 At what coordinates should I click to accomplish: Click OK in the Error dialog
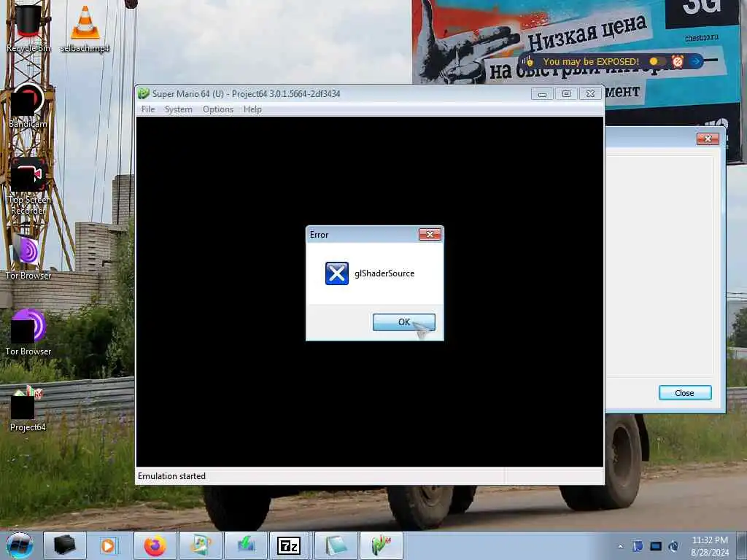click(403, 322)
